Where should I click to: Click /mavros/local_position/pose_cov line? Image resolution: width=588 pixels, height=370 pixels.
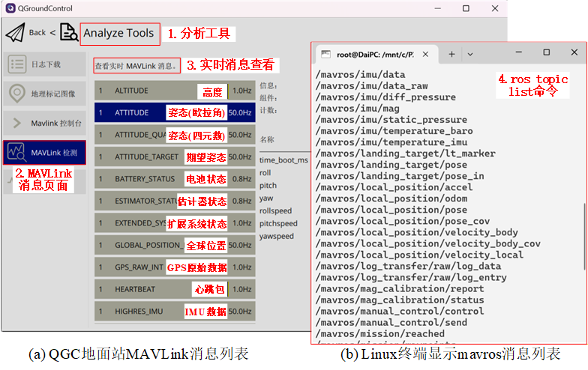[x=403, y=221]
